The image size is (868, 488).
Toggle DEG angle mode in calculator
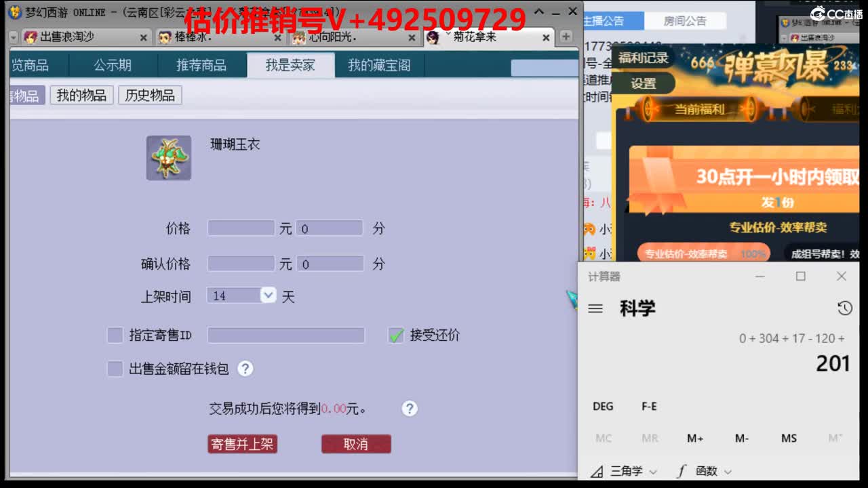pos(603,406)
